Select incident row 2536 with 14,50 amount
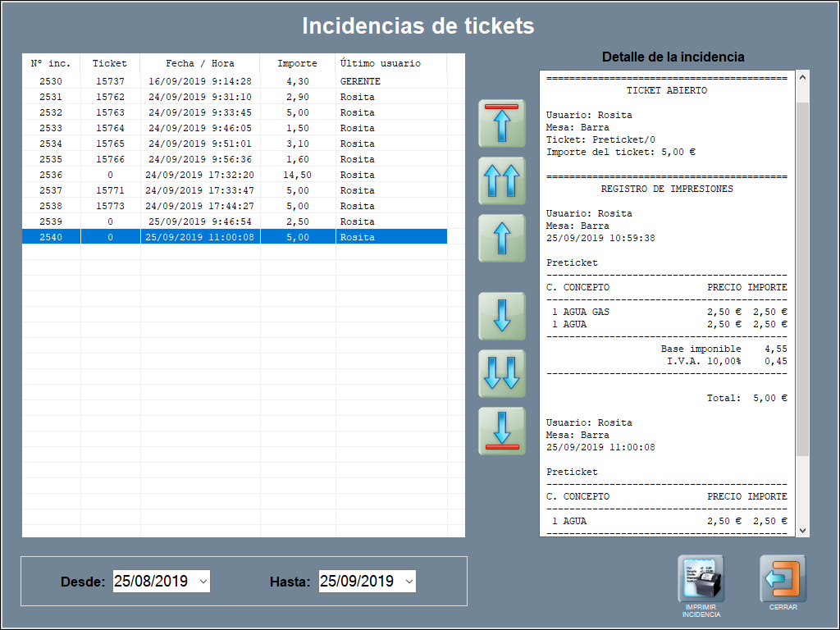This screenshot has width=840, height=630. click(234, 175)
